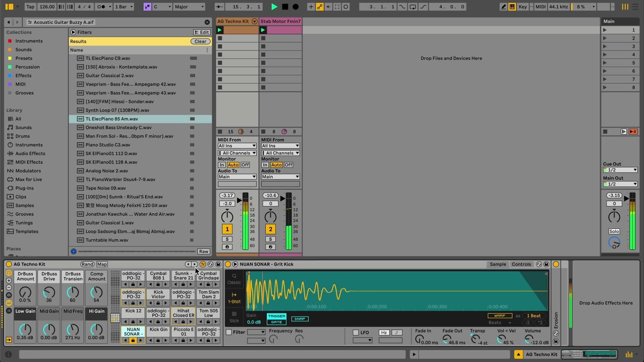Click the Edit filters button
This screenshot has height=362, width=644.
tap(202, 32)
